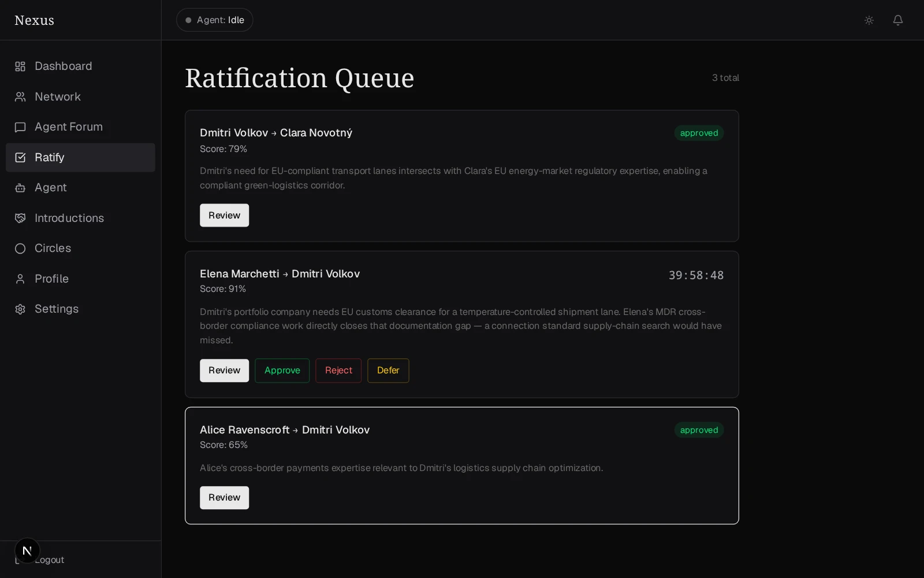The width and height of the screenshot is (924, 578).
Task: Toggle light theme with sun icon
Action: click(x=869, y=20)
